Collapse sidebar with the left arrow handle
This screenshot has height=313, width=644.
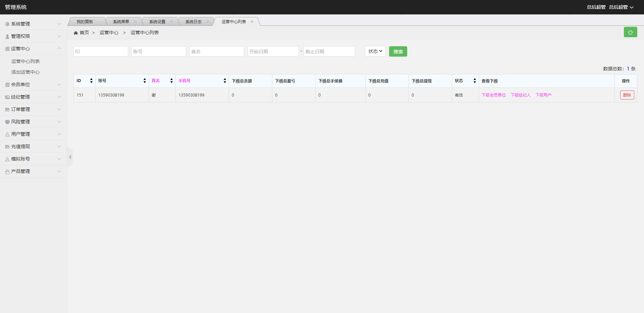(70, 157)
